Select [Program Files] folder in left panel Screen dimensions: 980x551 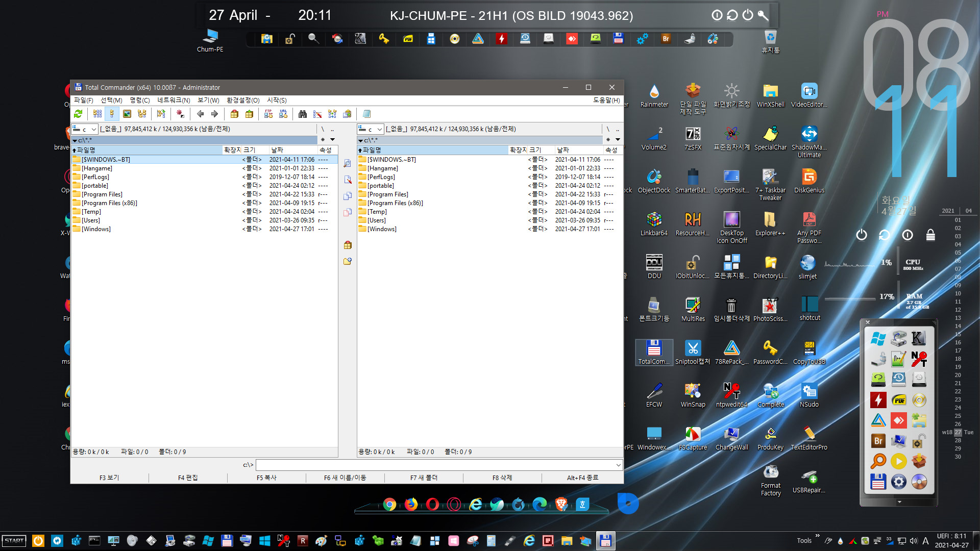coord(204,194)
